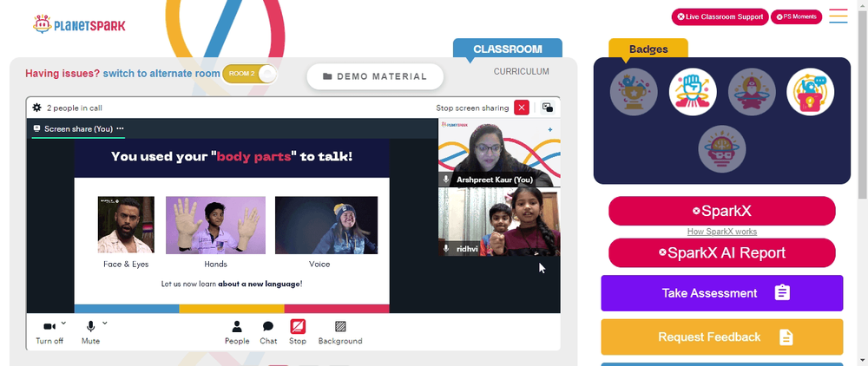Click the Request Feedback button

tap(722, 337)
